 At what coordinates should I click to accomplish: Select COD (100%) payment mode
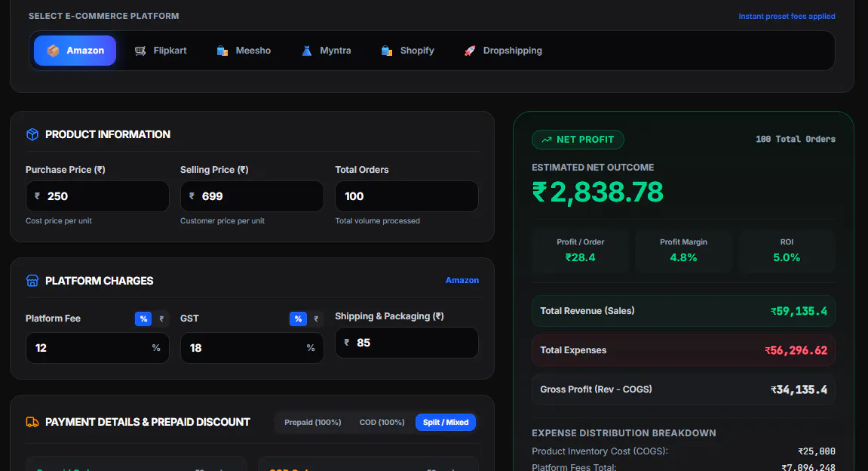pos(382,422)
